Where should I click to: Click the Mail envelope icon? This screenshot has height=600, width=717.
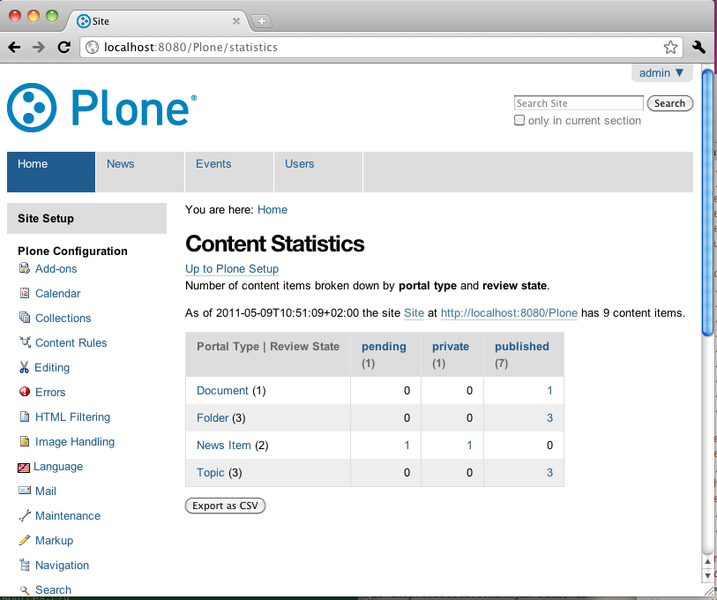(25, 491)
